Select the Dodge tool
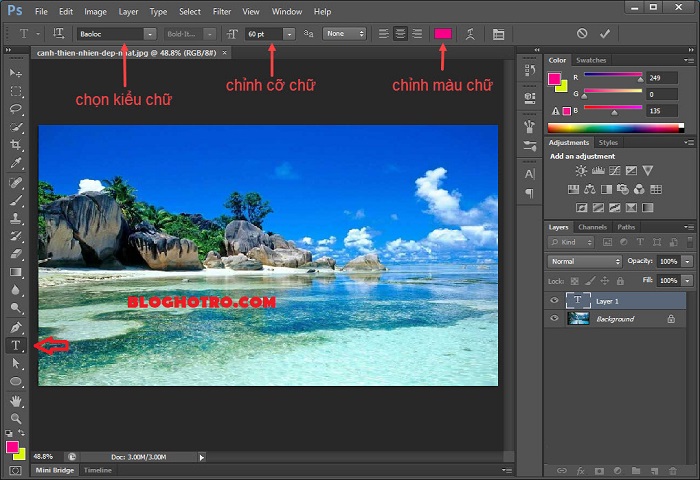Screen dimensions: 700x480 click(x=16, y=308)
